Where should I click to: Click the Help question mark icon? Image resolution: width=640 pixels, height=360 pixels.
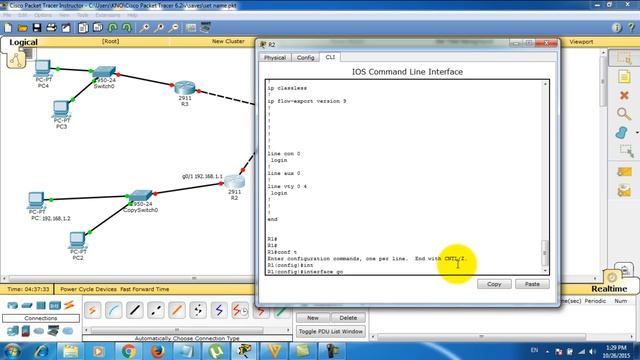coord(631,28)
